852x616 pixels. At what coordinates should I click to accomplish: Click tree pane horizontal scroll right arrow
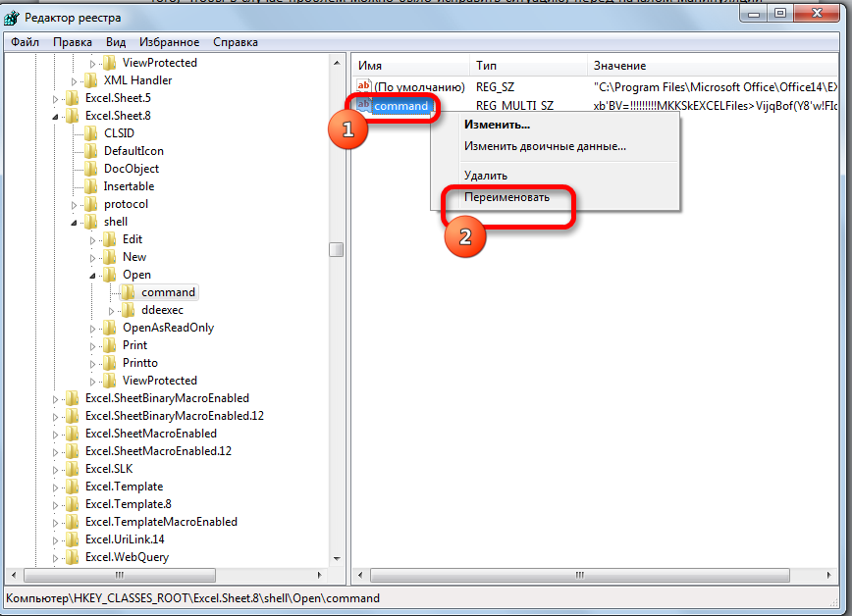coord(320,575)
